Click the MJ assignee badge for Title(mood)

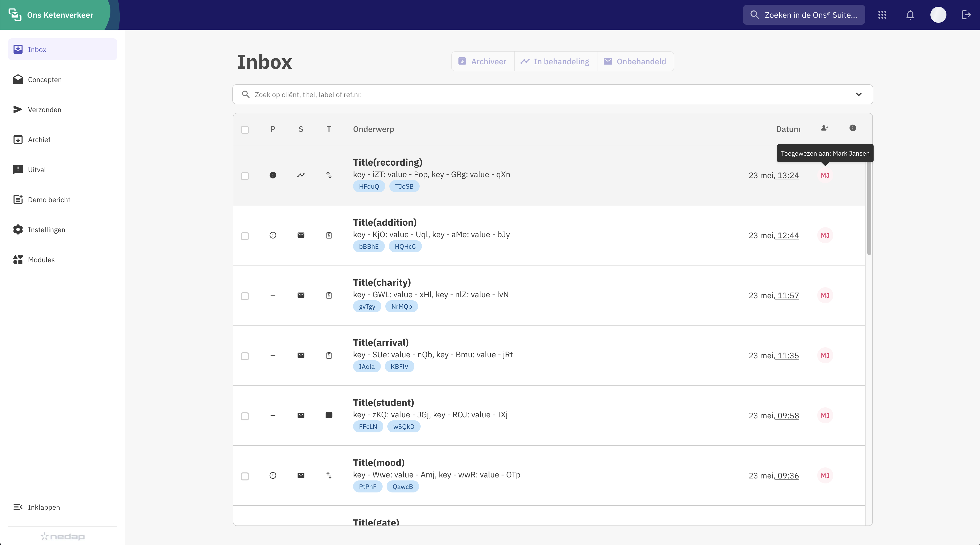(825, 475)
